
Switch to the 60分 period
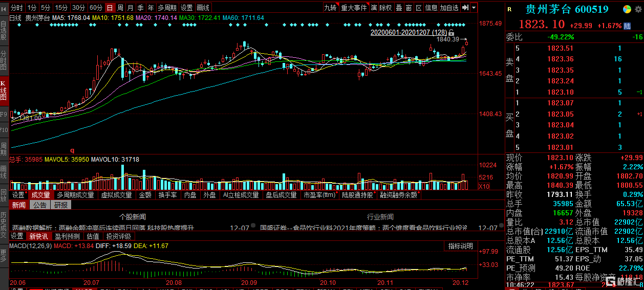(x=96, y=8)
